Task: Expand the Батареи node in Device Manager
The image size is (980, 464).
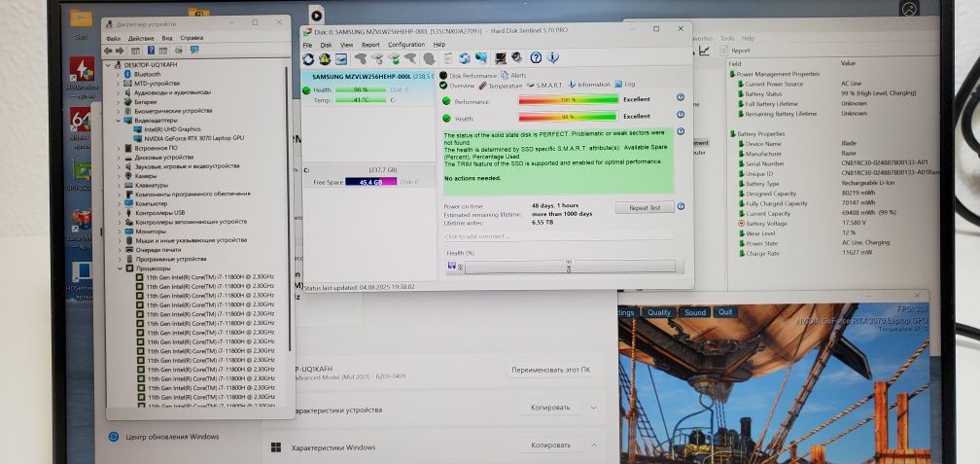Action: [x=119, y=101]
